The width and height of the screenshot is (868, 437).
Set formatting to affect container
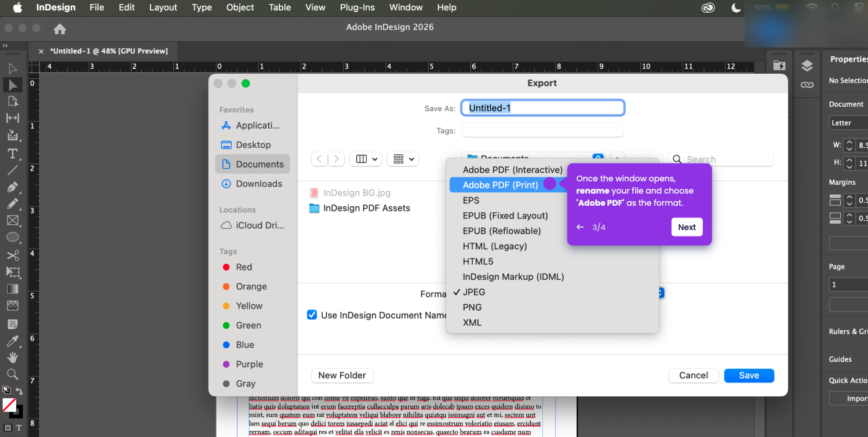coord(8,428)
